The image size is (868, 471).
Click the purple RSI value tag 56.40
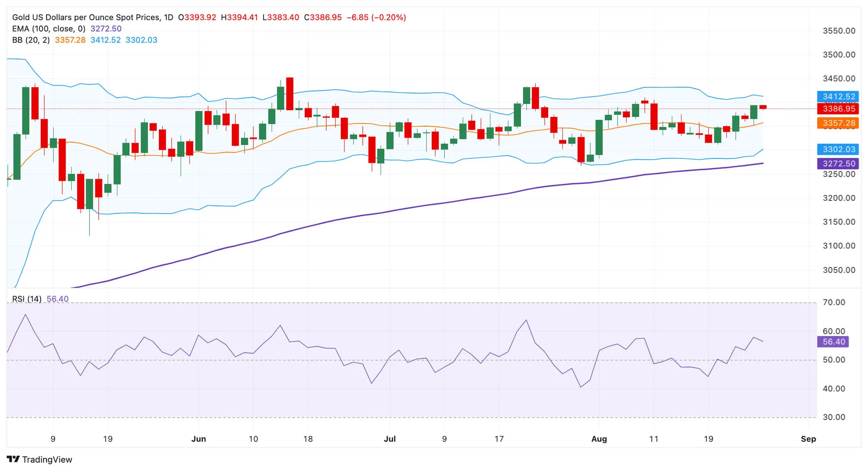832,341
